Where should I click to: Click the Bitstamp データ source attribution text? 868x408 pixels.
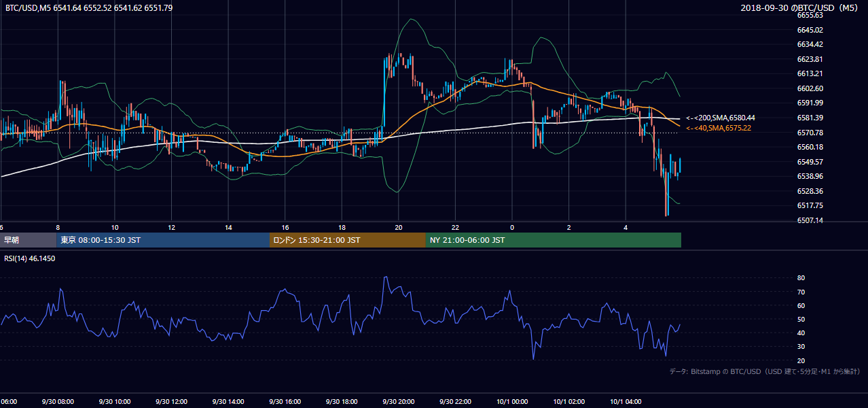click(765, 371)
